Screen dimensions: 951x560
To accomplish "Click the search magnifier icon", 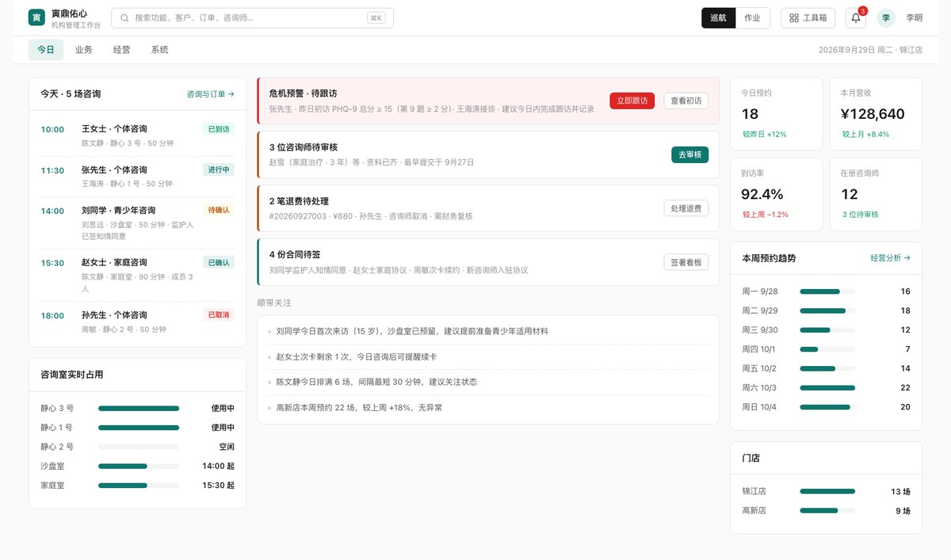I will point(125,17).
